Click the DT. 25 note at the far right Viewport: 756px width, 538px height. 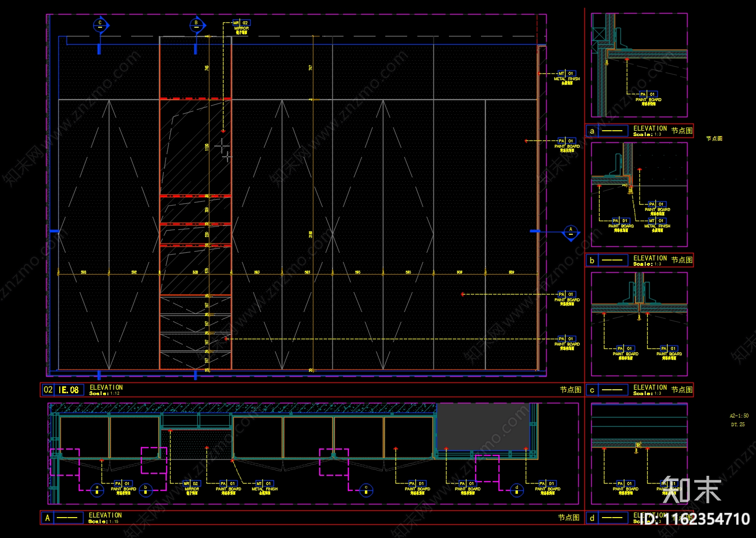(x=738, y=425)
